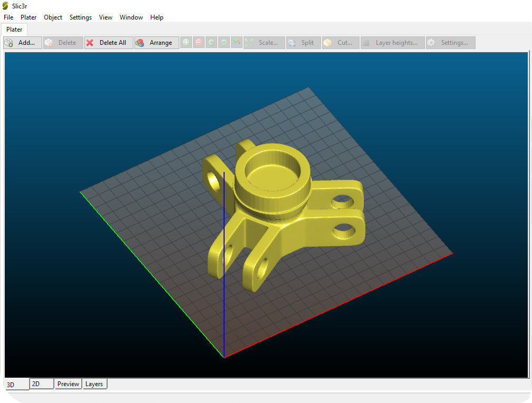Click the red minus 'Fewer copies' icon
Image resolution: width=532 pixels, height=403 pixels.
pyautogui.click(x=199, y=43)
